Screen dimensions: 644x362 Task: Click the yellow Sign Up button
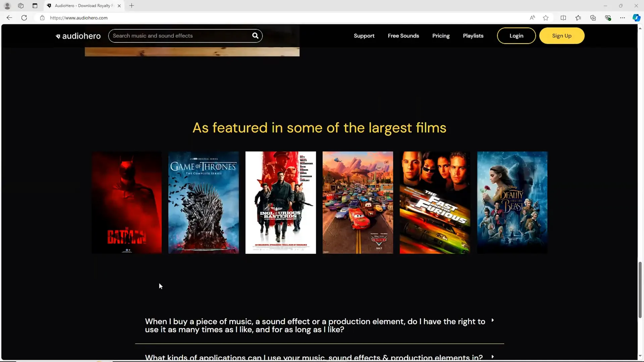click(562, 36)
